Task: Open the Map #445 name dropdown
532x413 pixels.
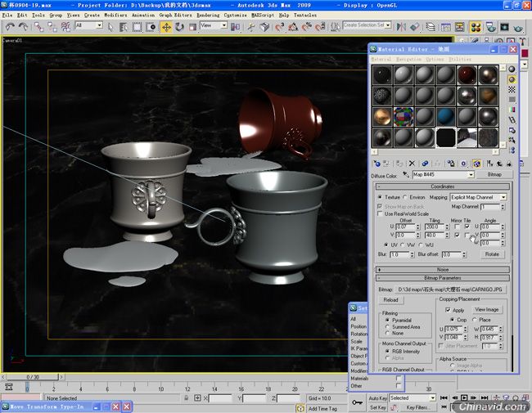Action: [x=443, y=175]
